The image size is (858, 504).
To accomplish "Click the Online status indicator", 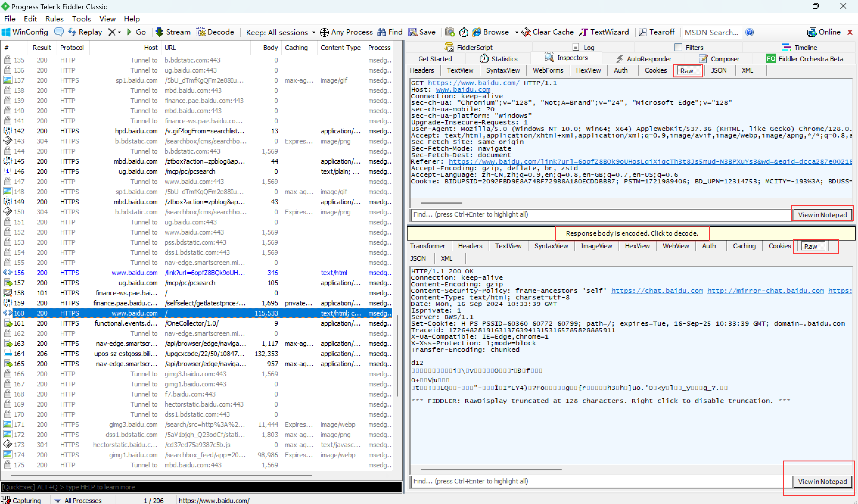I will coord(824,32).
